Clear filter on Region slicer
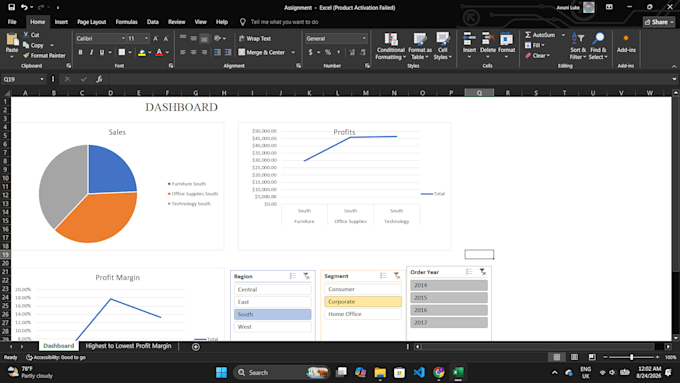The width and height of the screenshot is (680, 383). point(306,276)
